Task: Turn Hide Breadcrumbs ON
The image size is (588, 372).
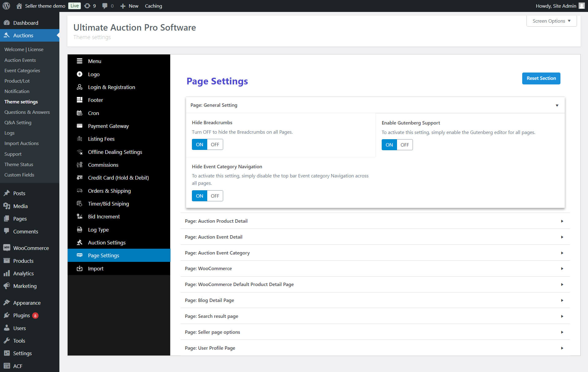Action: (200, 144)
